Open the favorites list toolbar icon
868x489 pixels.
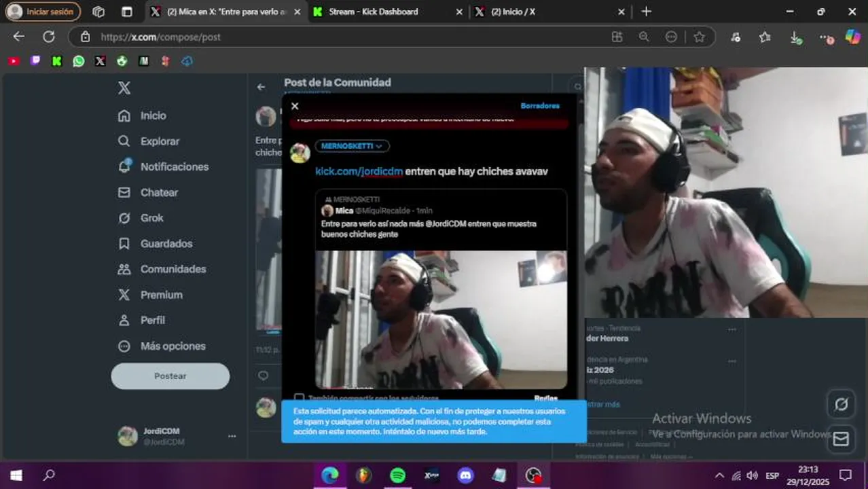tap(765, 37)
